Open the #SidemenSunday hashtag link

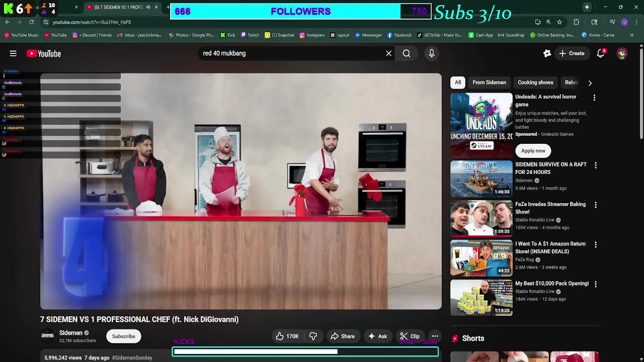point(132,357)
